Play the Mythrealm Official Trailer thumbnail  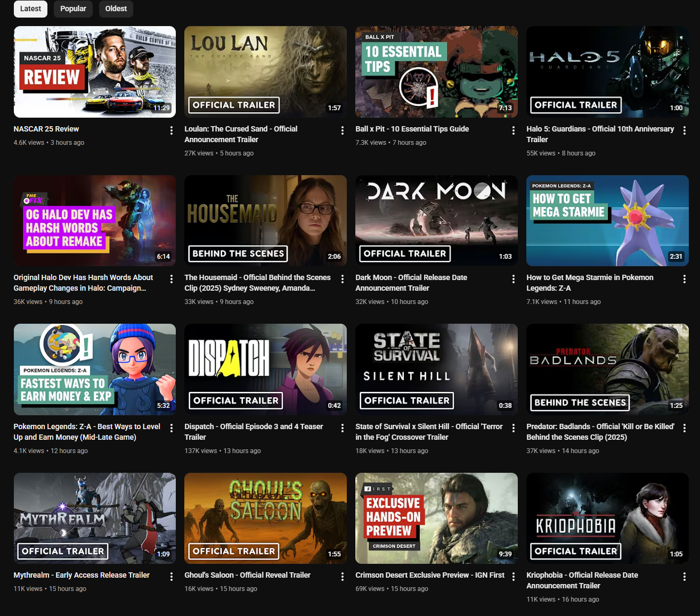pyautogui.click(x=95, y=518)
